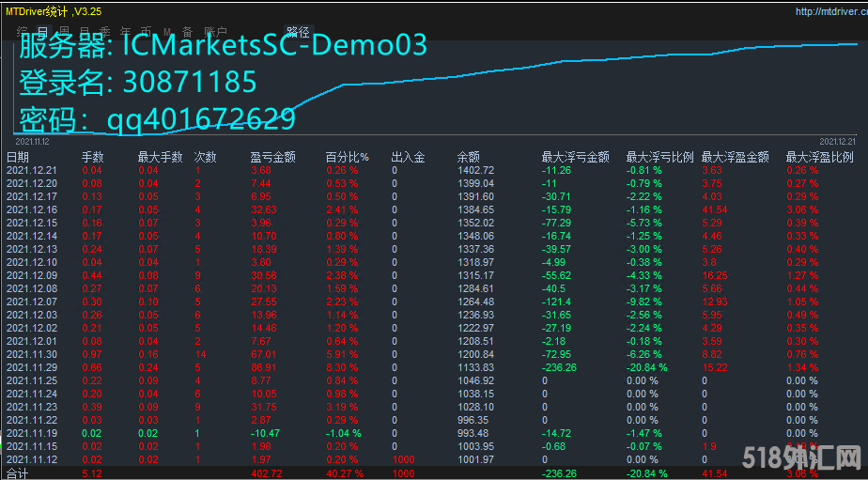
Task: Click the 最大浮盈金额 column header
Action: [736, 157]
